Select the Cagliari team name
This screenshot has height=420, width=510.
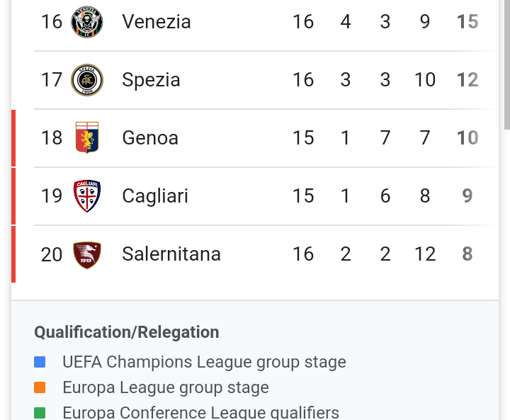(155, 196)
